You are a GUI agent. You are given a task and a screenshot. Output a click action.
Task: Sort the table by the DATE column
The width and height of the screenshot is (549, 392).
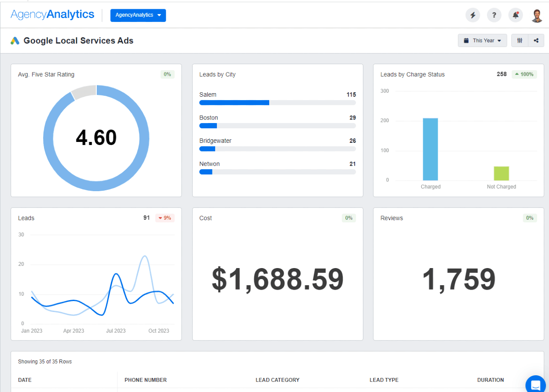coord(25,380)
